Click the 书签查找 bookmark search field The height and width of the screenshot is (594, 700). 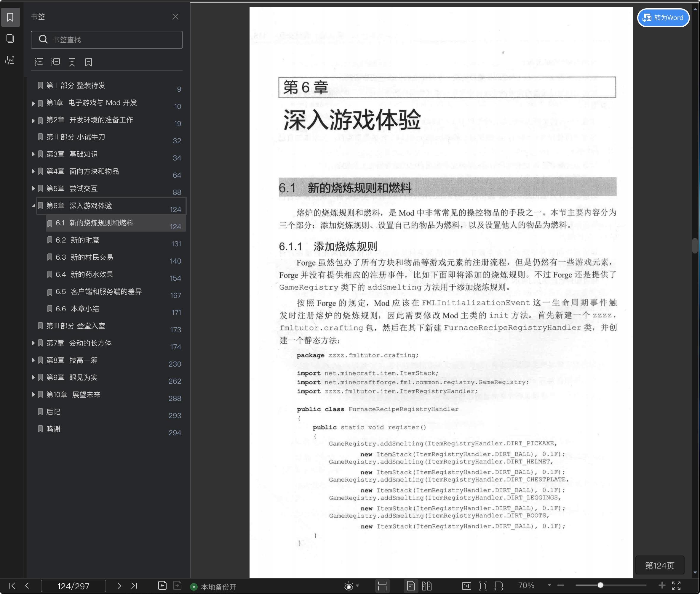(x=106, y=40)
